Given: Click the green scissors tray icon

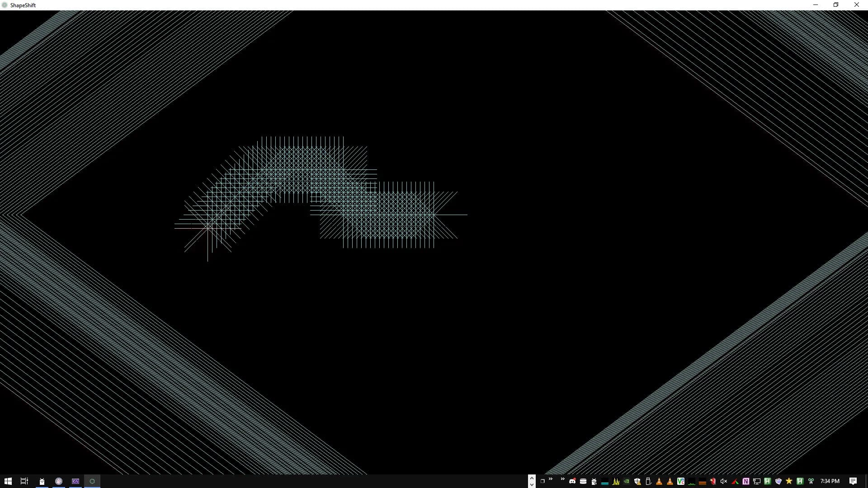Looking at the screenshot, I should (811, 481).
